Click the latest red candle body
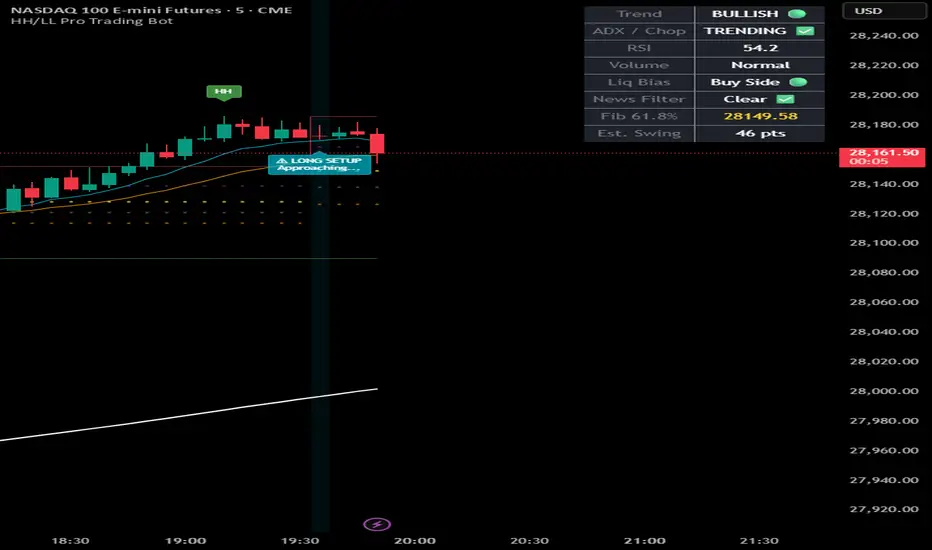The width and height of the screenshot is (932, 550). tap(377, 143)
